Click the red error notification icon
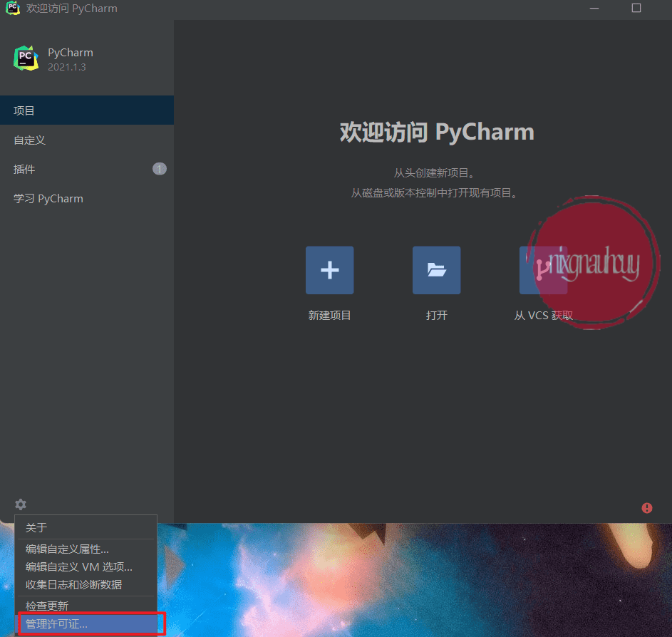Screen dimensions: 672x637 click(x=647, y=508)
